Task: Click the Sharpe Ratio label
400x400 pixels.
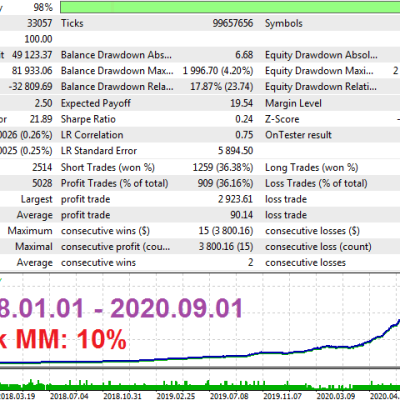Action: (88, 119)
